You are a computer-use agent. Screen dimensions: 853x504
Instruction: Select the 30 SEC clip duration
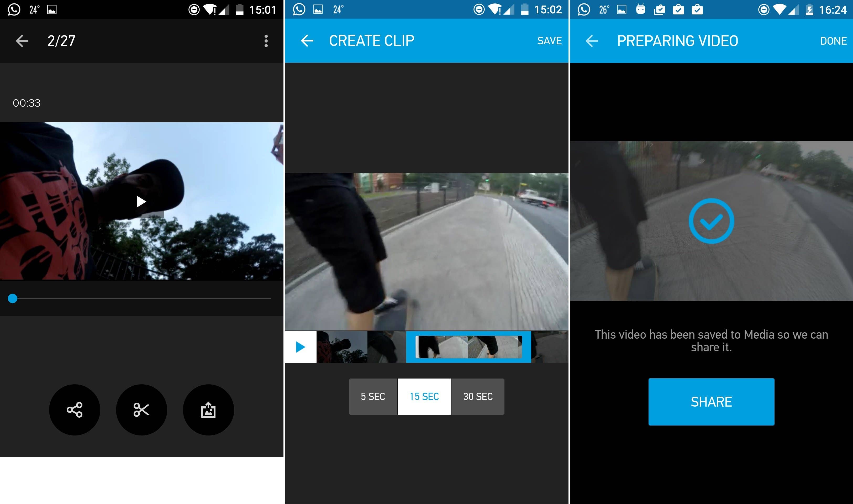[477, 396]
